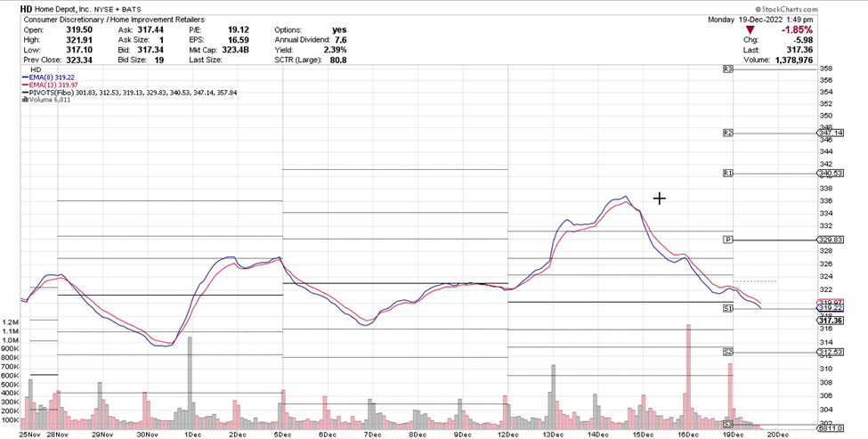
Task: Click the Chg value -5.98
Action: point(803,40)
